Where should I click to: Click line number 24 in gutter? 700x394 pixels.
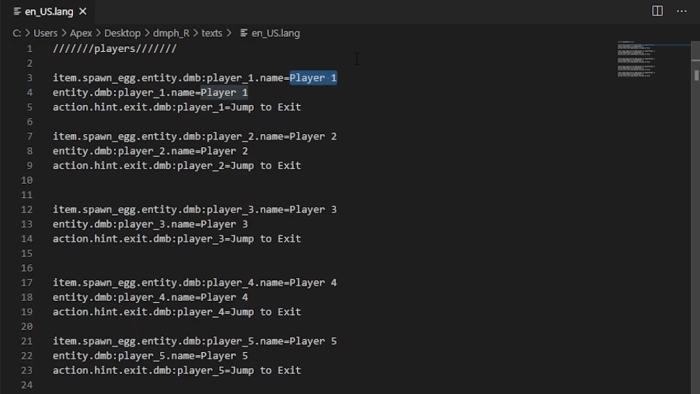(27, 385)
